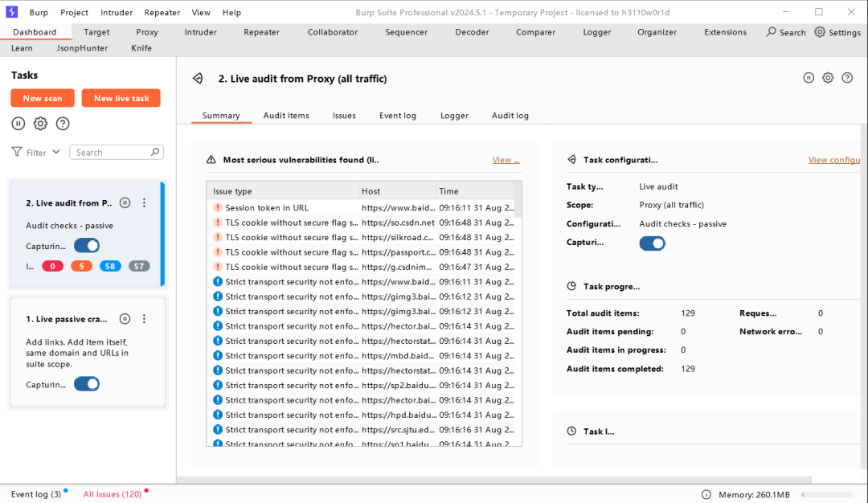This screenshot has height=503, width=868.
Task: Sort by the Host column header
Action: coord(398,191)
